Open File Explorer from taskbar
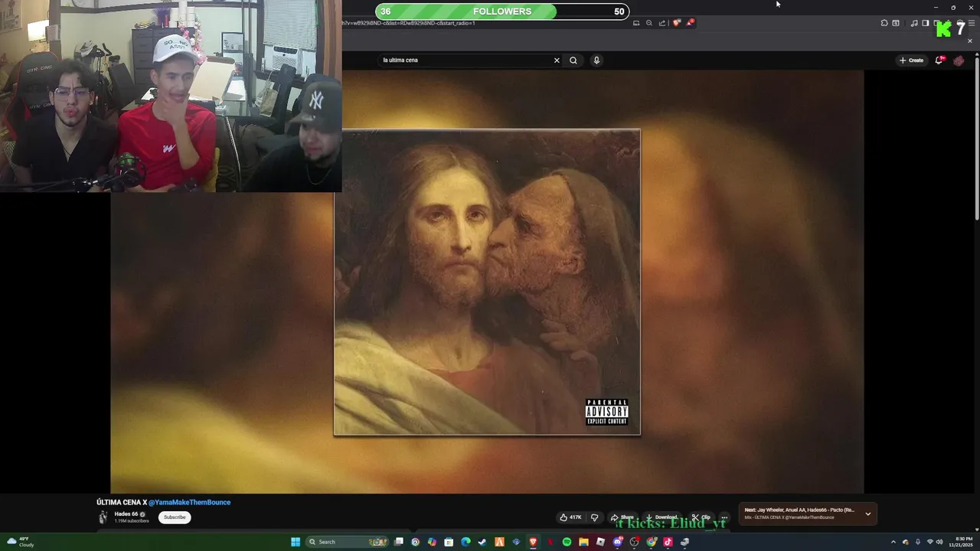This screenshot has width=980, height=551. click(x=583, y=542)
